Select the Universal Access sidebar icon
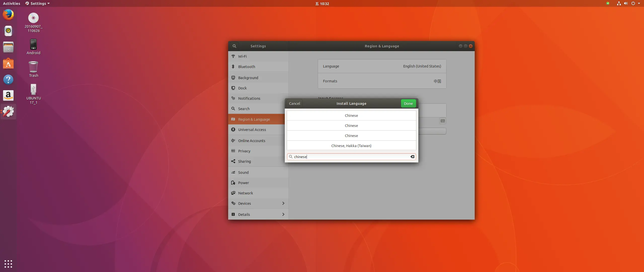The height and width of the screenshot is (272, 644). point(233,129)
